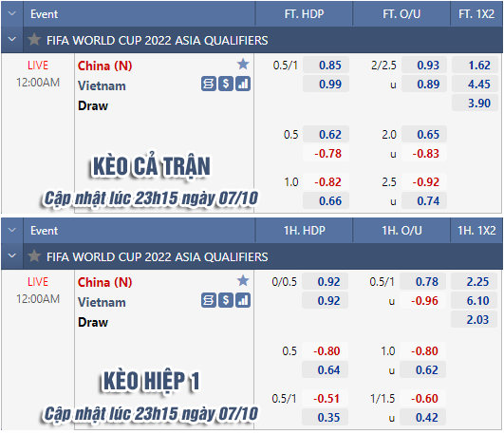Image resolution: width=504 pixels, height=434 pixels.
Task: Collapse the bottom FIFA World Cup league section
Action: pyautogui.click(x=12, y=256)
